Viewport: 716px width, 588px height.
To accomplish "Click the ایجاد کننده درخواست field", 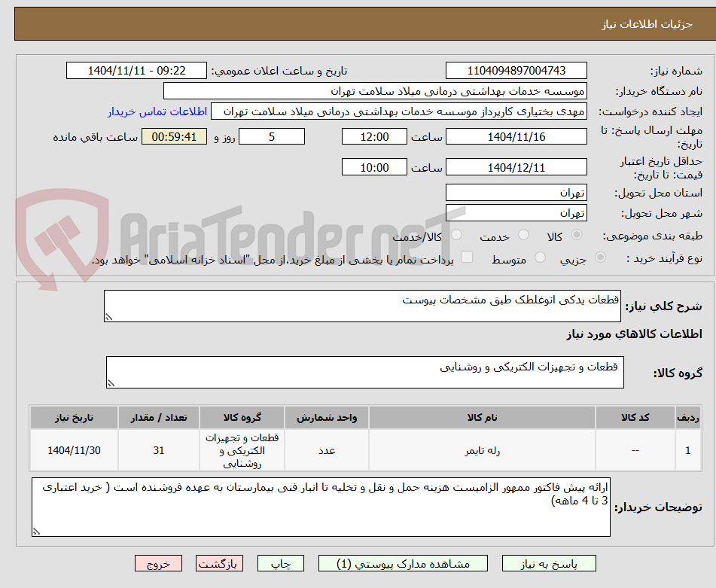I will pos(398,111).
